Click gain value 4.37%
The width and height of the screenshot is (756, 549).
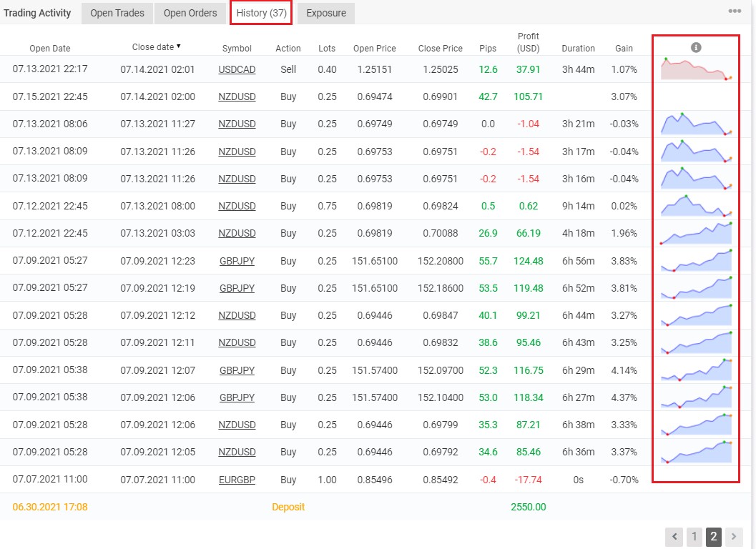(624, 397)
